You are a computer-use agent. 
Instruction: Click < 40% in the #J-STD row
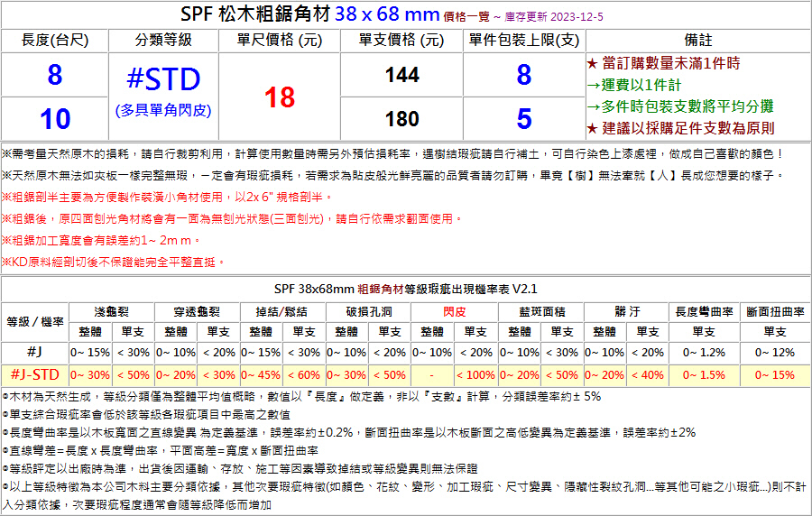647,375
